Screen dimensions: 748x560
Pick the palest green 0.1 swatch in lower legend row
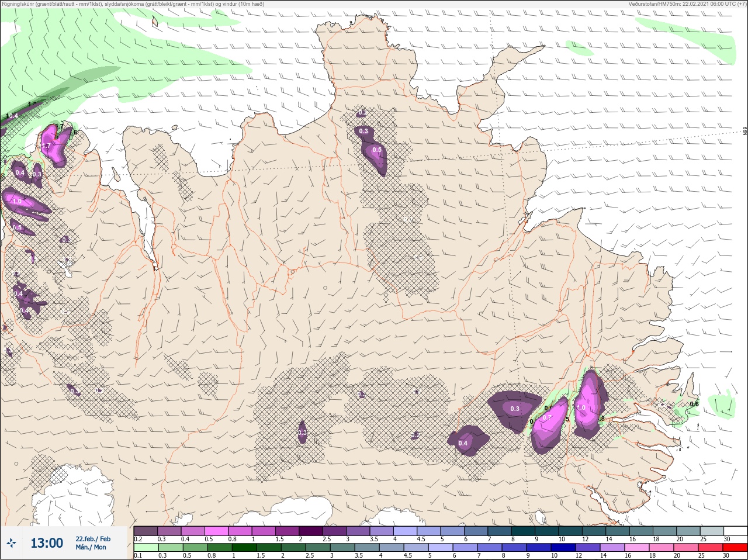(x=146, y=548)
